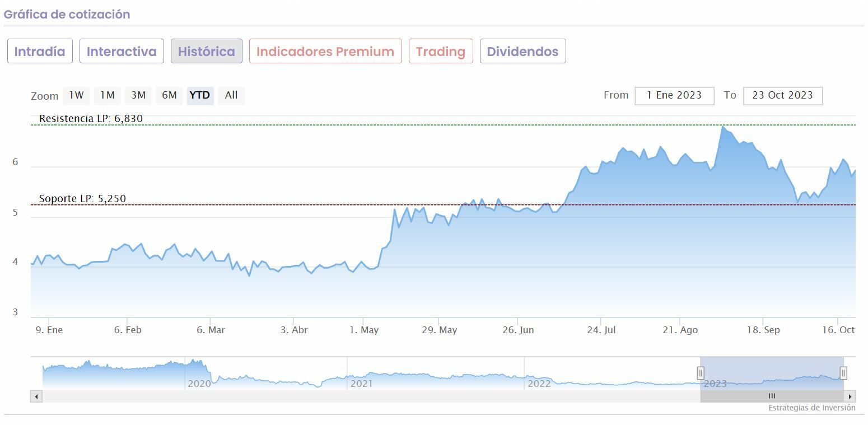Set zoom range to 1M
Image resolution: width=868 pixels, height=425 pixels.
click(108, 95)
